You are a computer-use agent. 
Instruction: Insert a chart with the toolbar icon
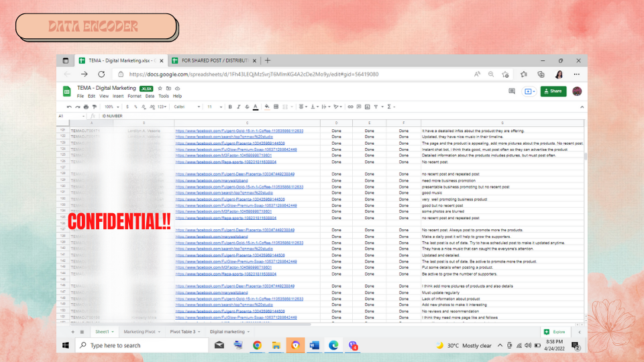click(367, 107)
